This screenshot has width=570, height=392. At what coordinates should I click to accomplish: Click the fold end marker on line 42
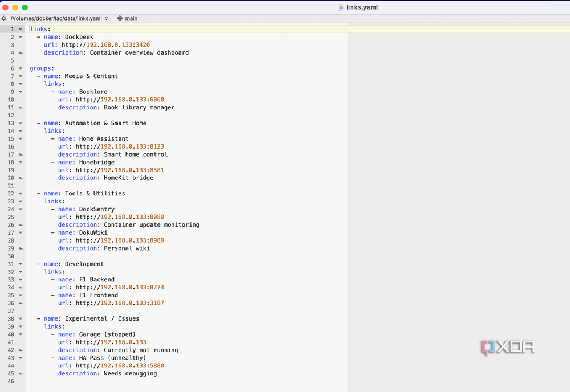(x=21, y=350)
